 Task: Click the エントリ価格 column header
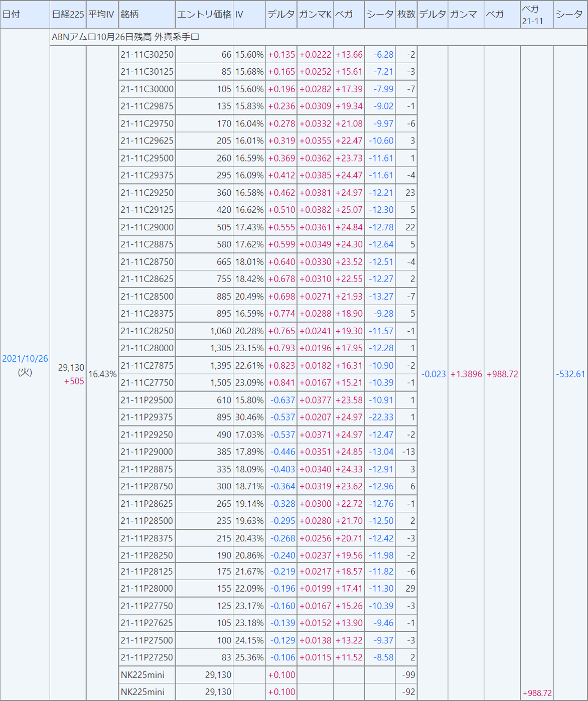point(204,15)
